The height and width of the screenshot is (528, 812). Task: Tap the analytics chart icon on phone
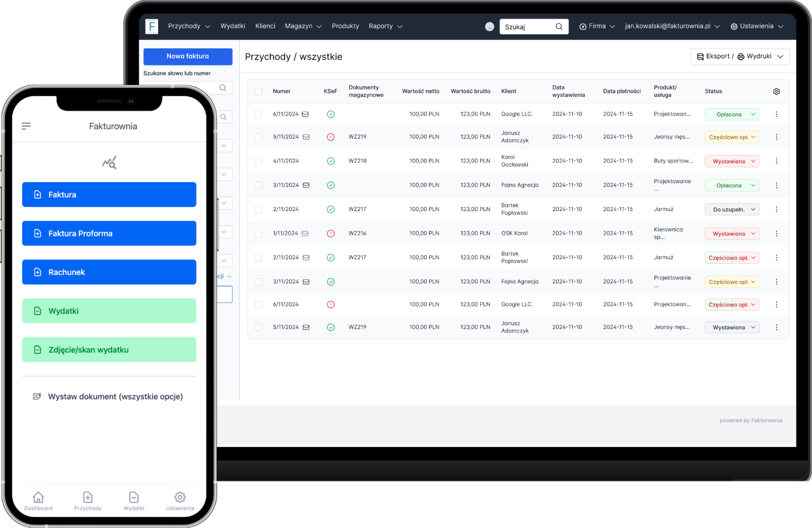[x=109, y=163]
